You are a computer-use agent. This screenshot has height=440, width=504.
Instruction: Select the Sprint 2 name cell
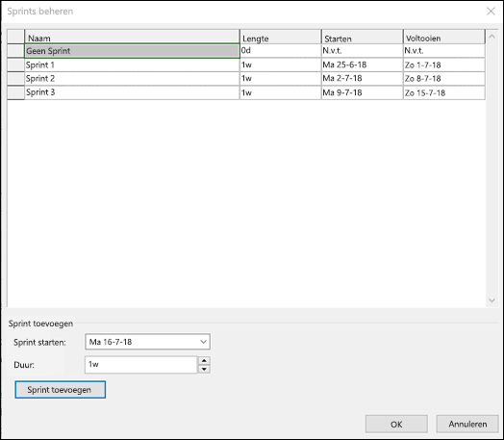132,79
